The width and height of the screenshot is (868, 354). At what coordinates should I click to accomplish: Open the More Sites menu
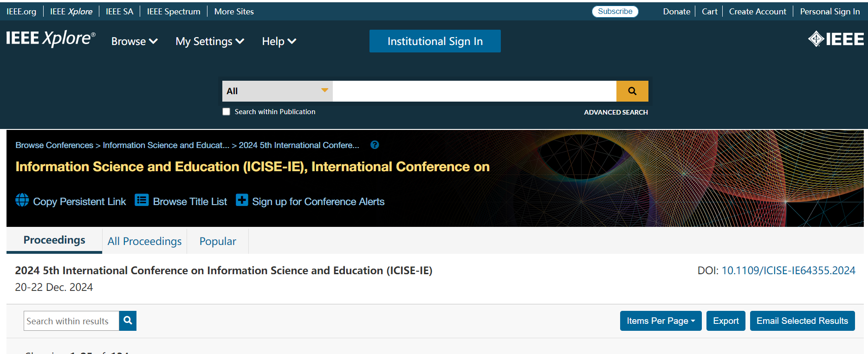(x=234, y=12)
